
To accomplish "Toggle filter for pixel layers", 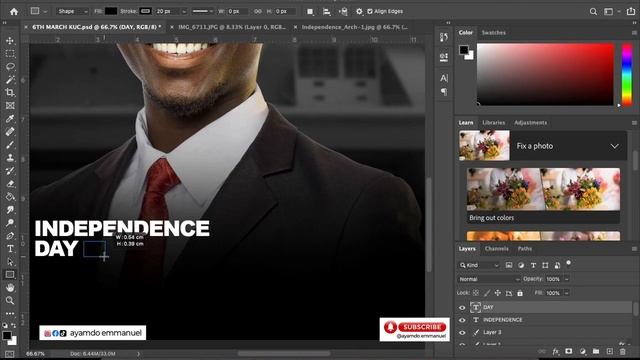I will (x=509, y=265).
